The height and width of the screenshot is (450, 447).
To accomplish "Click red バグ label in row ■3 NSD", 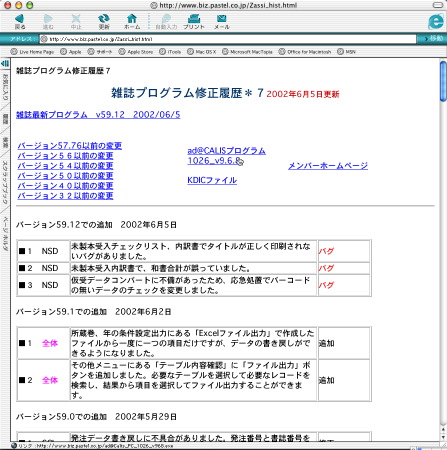I will (326, 285).
